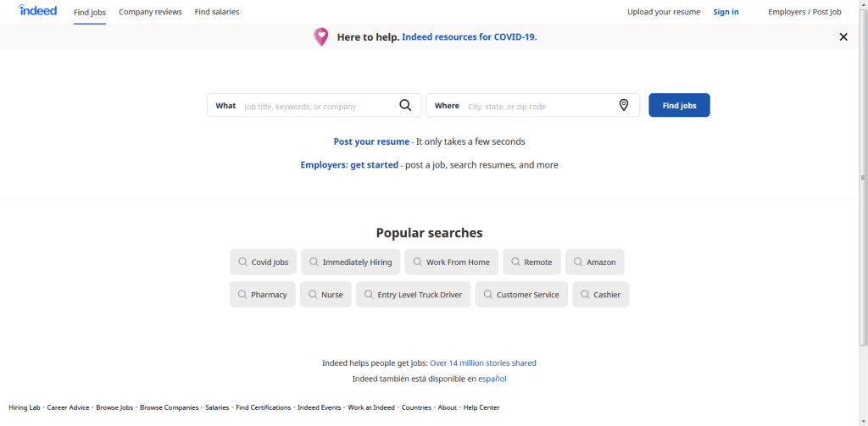Click search icon on Amazon chip

(x=578, y=262)
